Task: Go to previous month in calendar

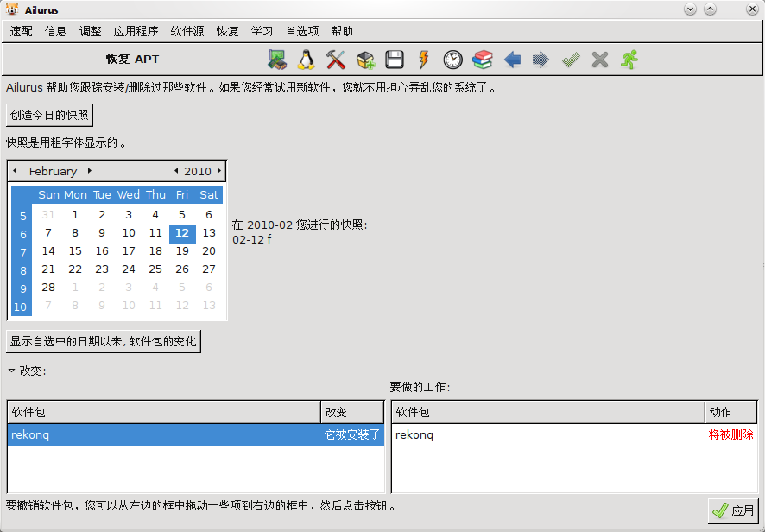Action: click(x=16, y=171)
